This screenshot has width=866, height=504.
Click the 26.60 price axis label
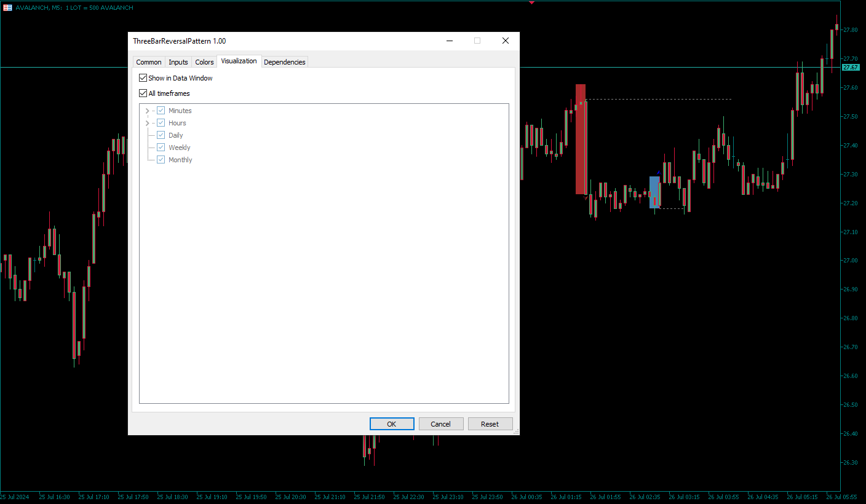(851, 376)
